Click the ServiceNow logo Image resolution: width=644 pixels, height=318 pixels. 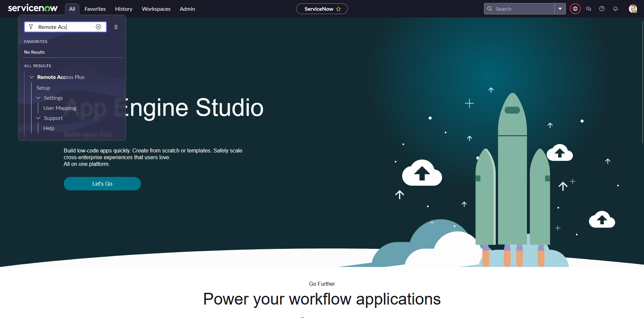tap(33, 8)
